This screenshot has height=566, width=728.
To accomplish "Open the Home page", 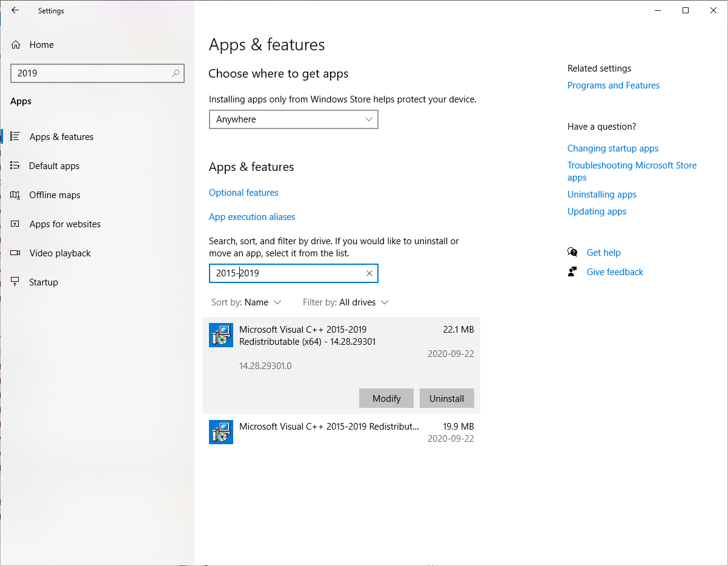I will [x=41, y=45].
